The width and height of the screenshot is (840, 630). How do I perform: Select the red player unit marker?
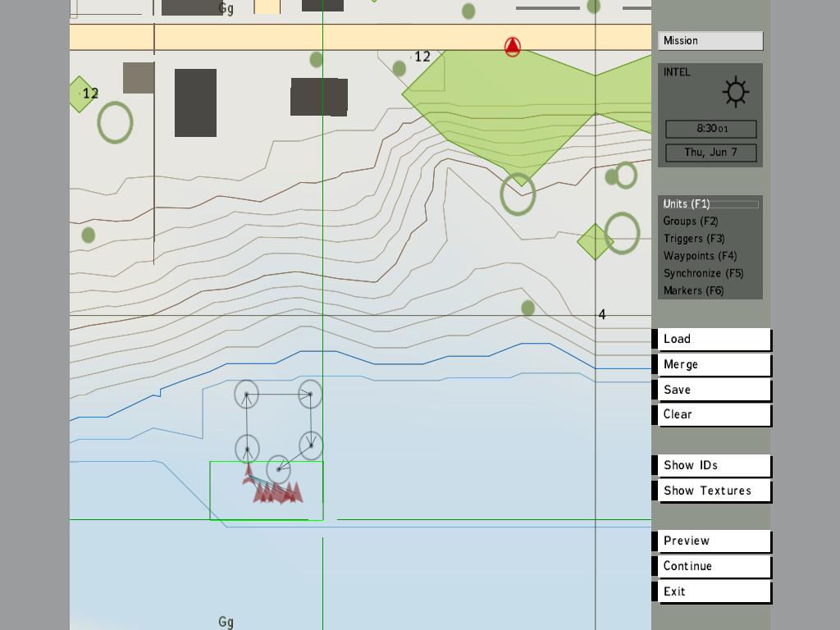point(513,47)
